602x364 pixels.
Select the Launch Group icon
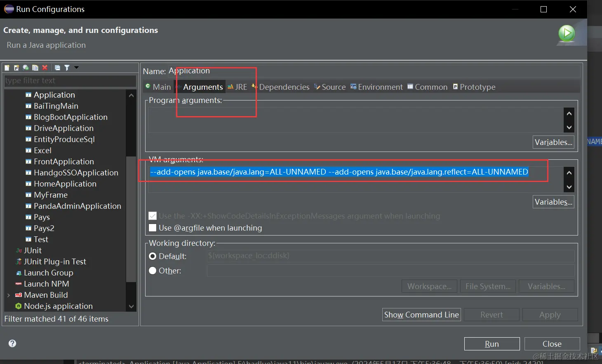click(19, 273)
